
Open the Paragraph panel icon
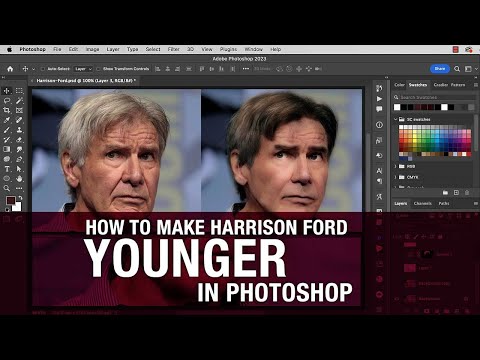click(x=379, y=181)
